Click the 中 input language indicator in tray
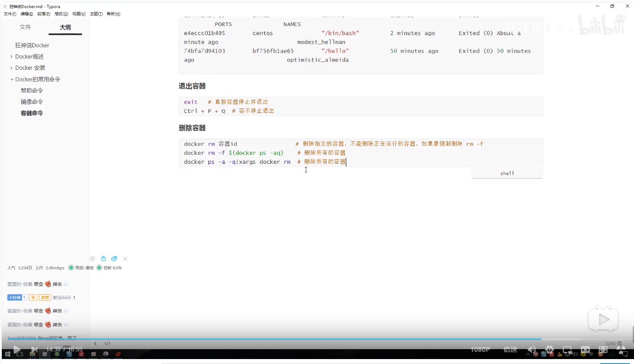This screenshot has width=634, height=364. (x=591, y=354)
